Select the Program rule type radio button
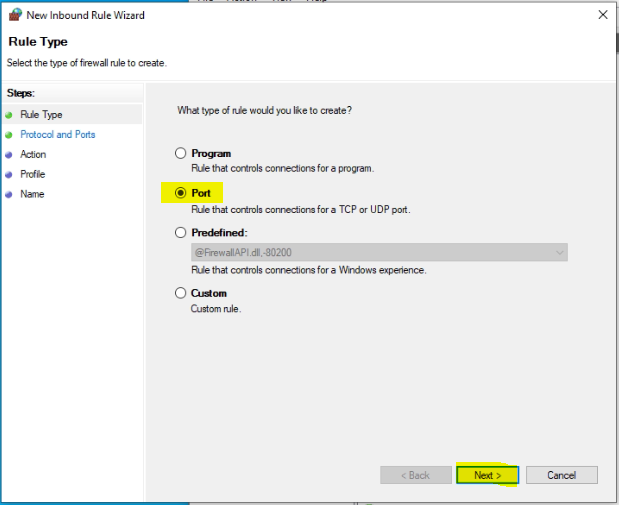 (180, 153)
